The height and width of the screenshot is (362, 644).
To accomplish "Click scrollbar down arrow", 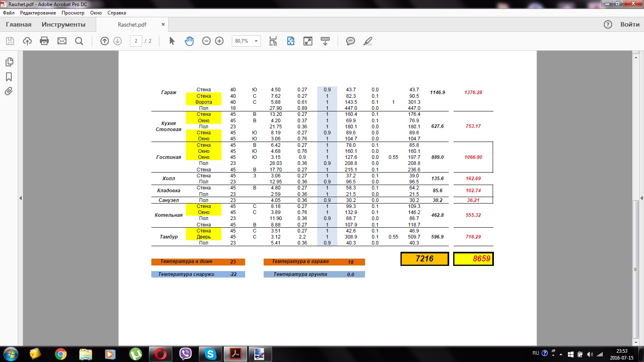I will click(x=636, y=342).
